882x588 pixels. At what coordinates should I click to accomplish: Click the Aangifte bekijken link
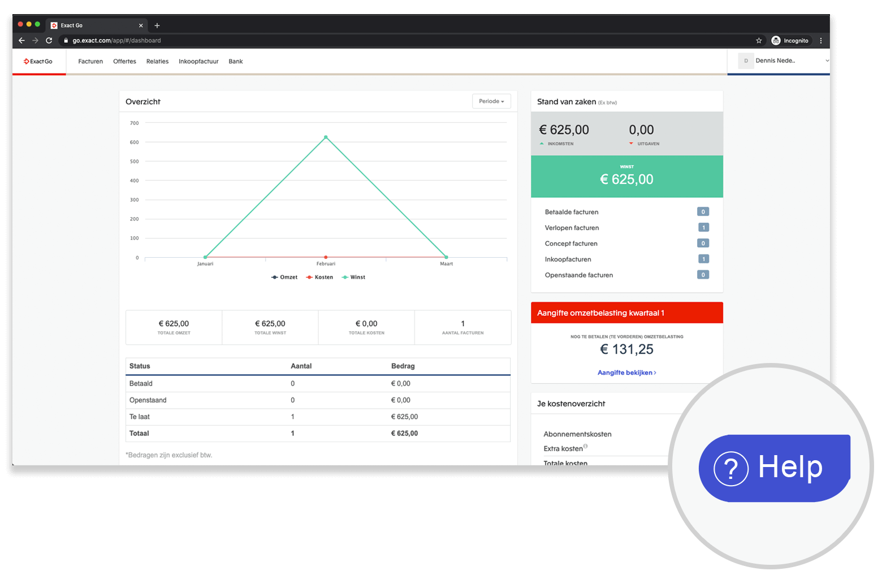coord(626,373)
